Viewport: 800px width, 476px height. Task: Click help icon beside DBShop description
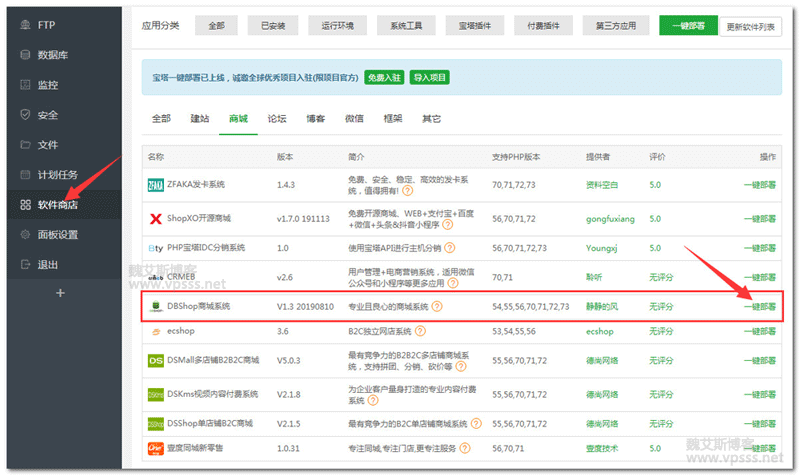coord(437,306)
